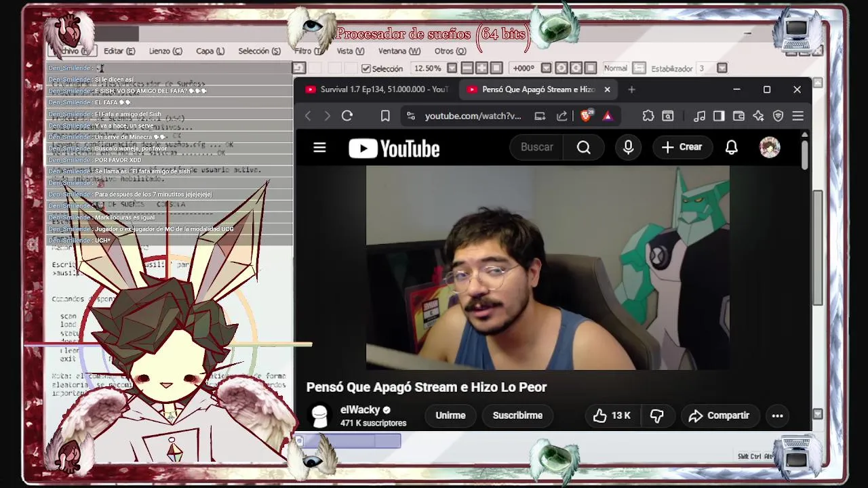Open the Editar (E) menu
The width and height of the screenshot is (868, 488).
click(x=119, y=51)
